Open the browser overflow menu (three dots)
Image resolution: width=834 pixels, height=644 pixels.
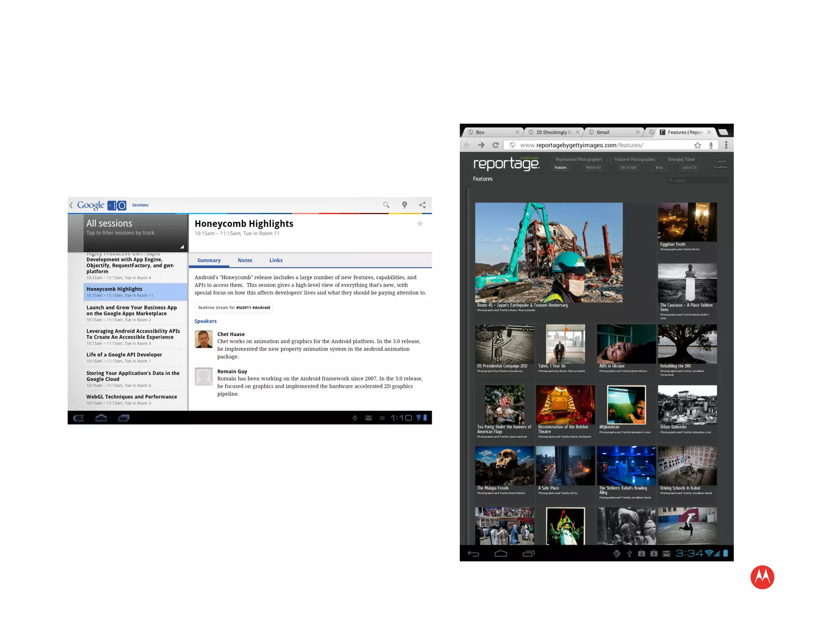(726, 145)
